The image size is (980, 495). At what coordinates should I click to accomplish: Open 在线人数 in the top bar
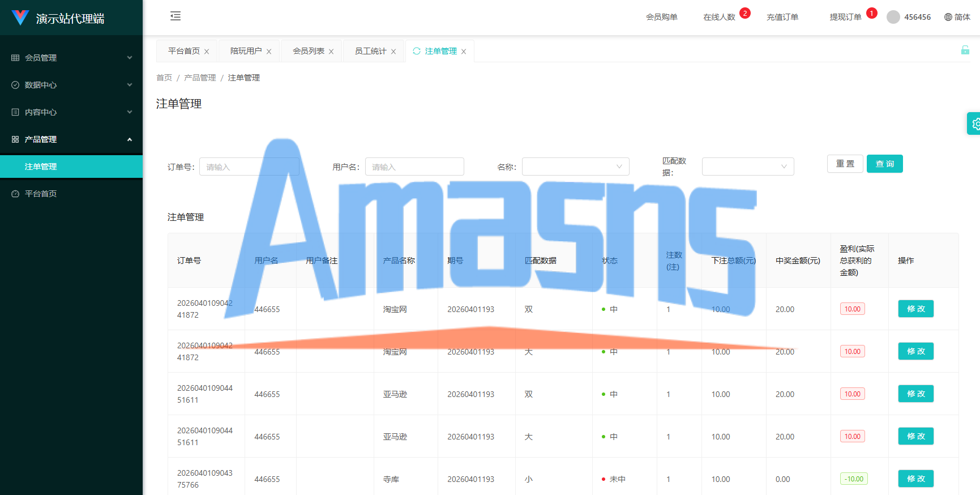719,17
